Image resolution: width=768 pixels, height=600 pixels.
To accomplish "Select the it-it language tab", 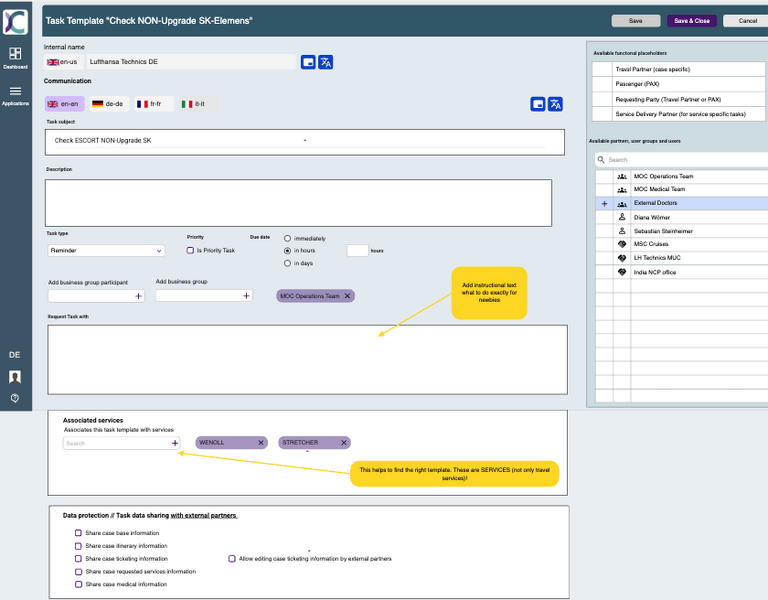I will point(198,104).
